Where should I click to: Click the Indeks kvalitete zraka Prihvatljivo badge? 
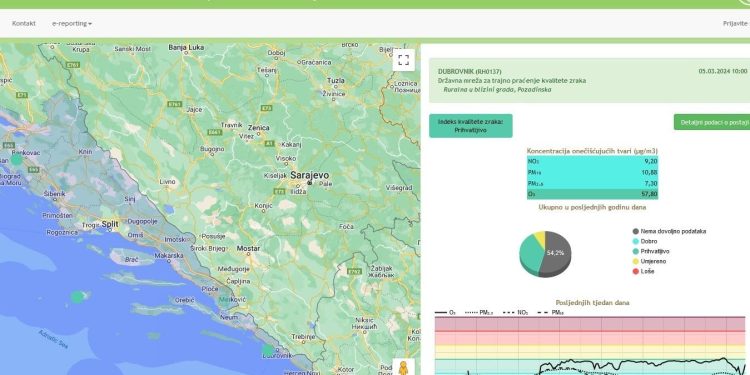click(470, 126)
